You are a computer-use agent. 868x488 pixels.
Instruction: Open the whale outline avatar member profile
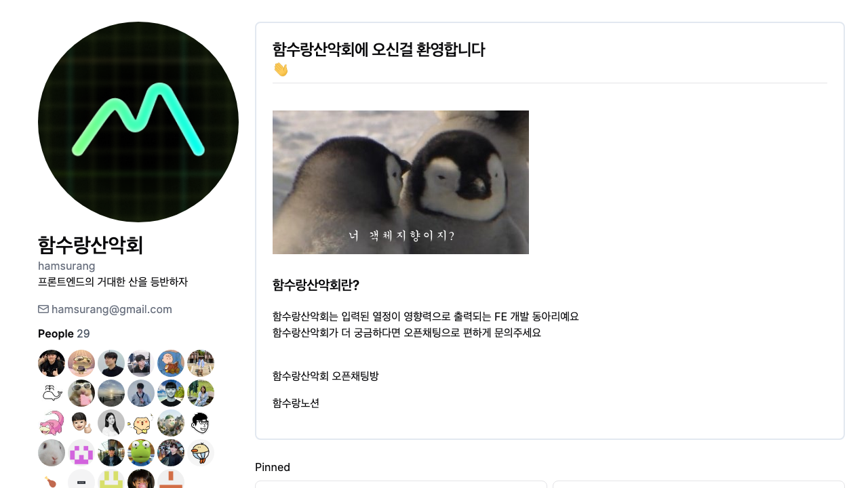[x=52, y=393]
